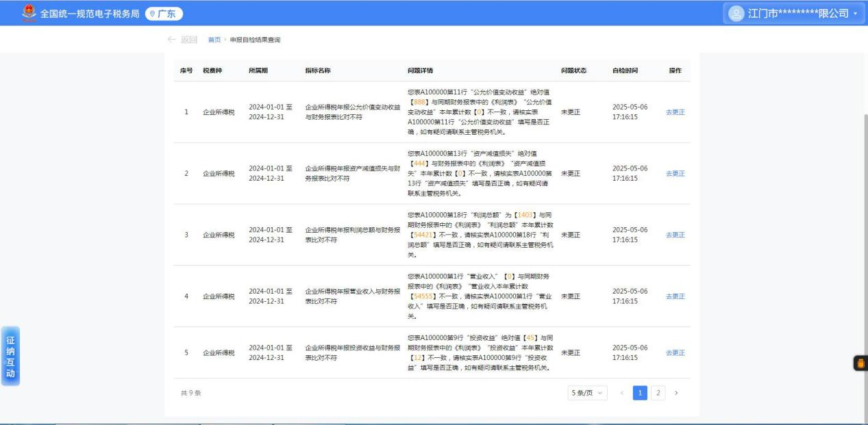The height and width of the screenshot is (425, 868).
Task: Select page 1 in pagination
Action: pyautogui.click(x=640, y=393)
